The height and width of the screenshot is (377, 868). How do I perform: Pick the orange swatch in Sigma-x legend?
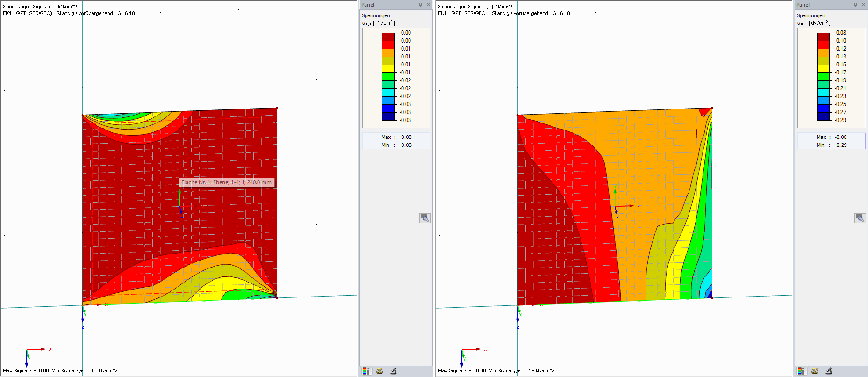tap(388, 53)
